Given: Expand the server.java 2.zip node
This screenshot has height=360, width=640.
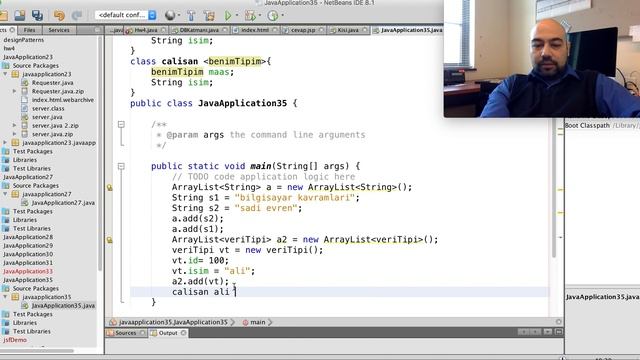Looking at the screenshot, I should click(15, 126).
